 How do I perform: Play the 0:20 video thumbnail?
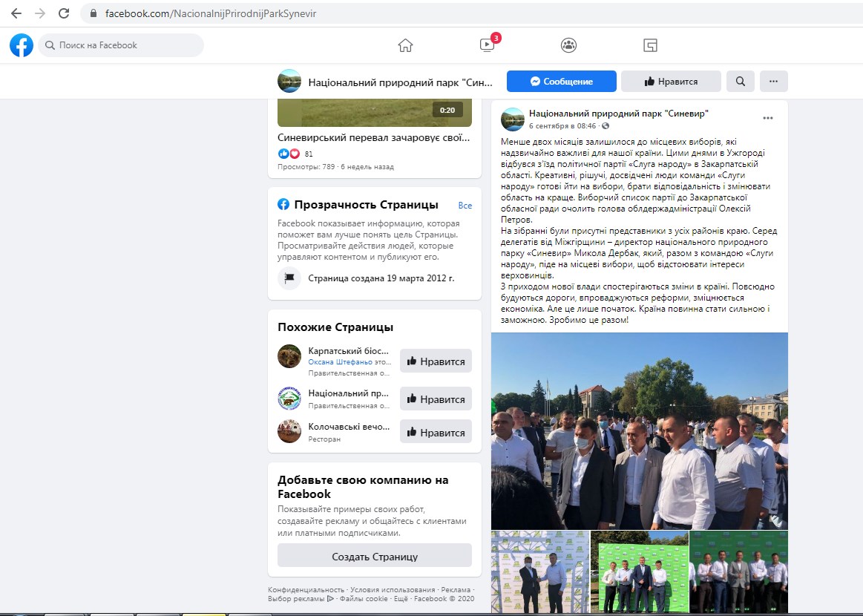pos(374,113)
